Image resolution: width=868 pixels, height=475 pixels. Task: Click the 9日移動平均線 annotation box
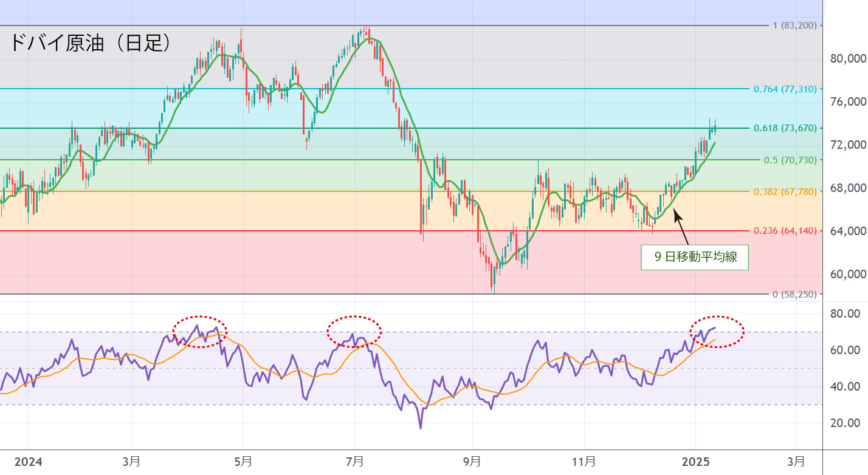pyautogui.click(x=695, y=257)
